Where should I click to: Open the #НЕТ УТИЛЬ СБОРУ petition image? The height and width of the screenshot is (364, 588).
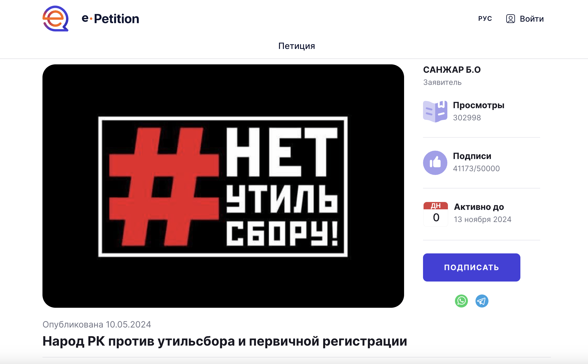pyautogui.click(x=223, y=186)
